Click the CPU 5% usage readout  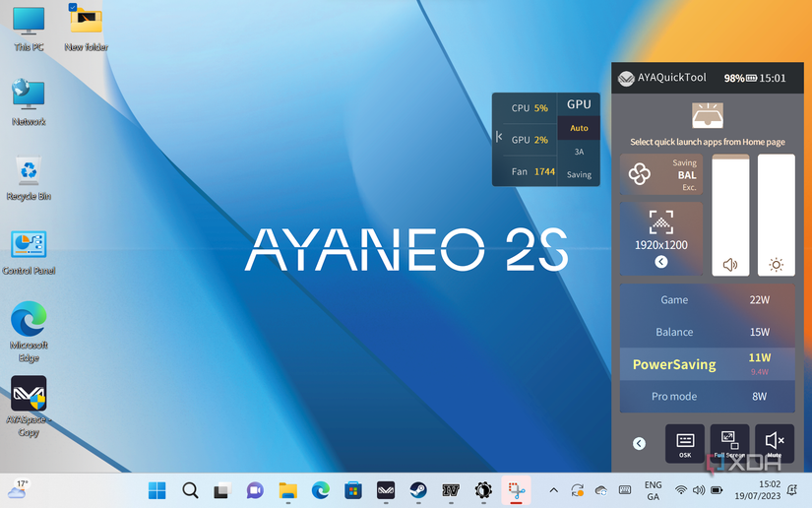point(530,108)
